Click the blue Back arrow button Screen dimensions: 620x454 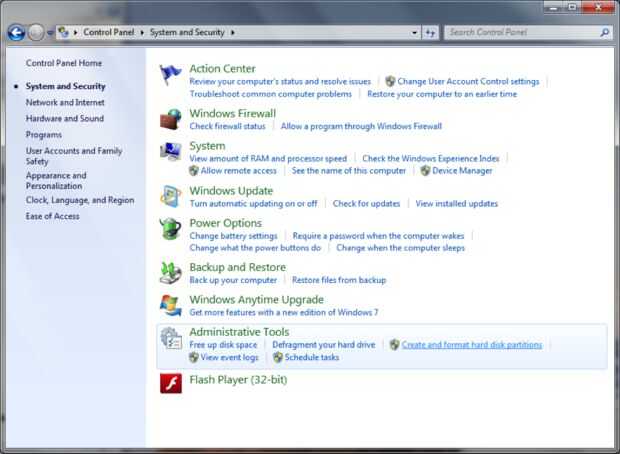click(16, 32)
